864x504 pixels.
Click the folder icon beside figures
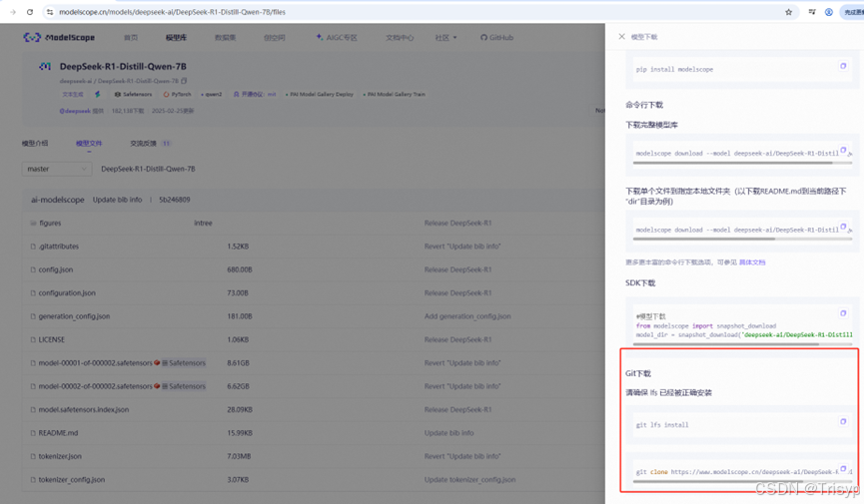[x=33, y=224]
